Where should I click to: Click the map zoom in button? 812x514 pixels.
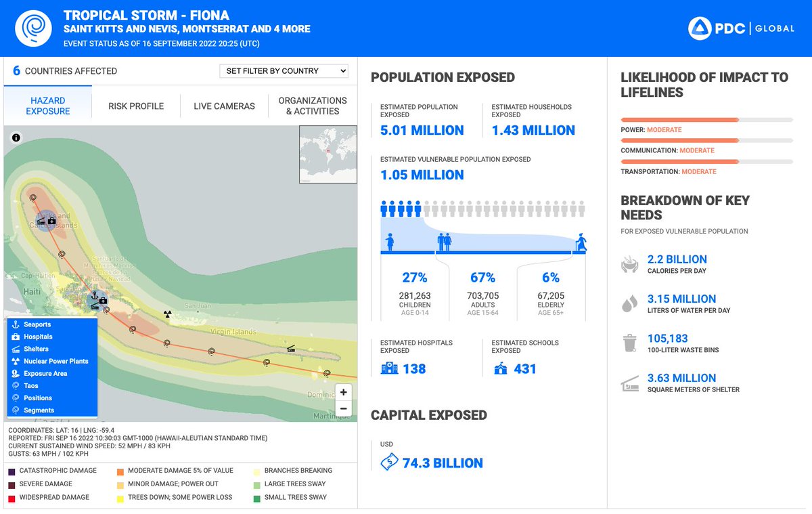click(x=343, y=392)
